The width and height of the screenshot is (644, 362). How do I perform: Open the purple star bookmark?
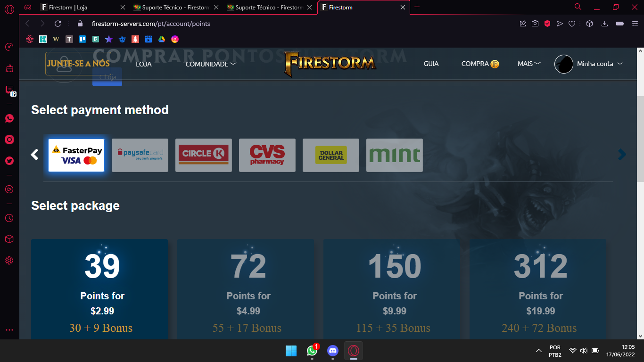(x=109, y=39)
